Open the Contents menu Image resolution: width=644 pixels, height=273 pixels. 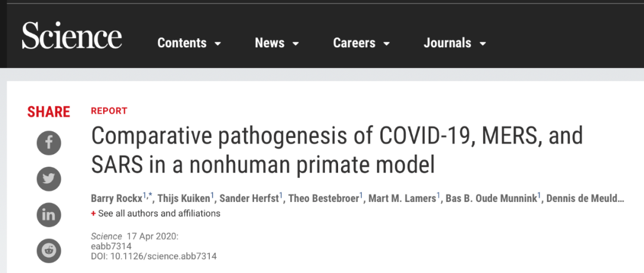click(182, 43)
